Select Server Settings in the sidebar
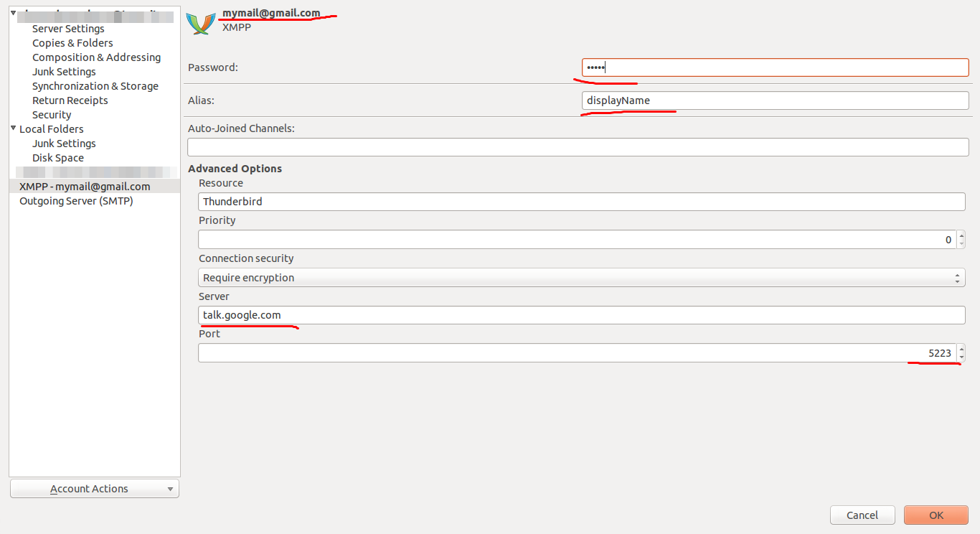 (x=68, y=29)
